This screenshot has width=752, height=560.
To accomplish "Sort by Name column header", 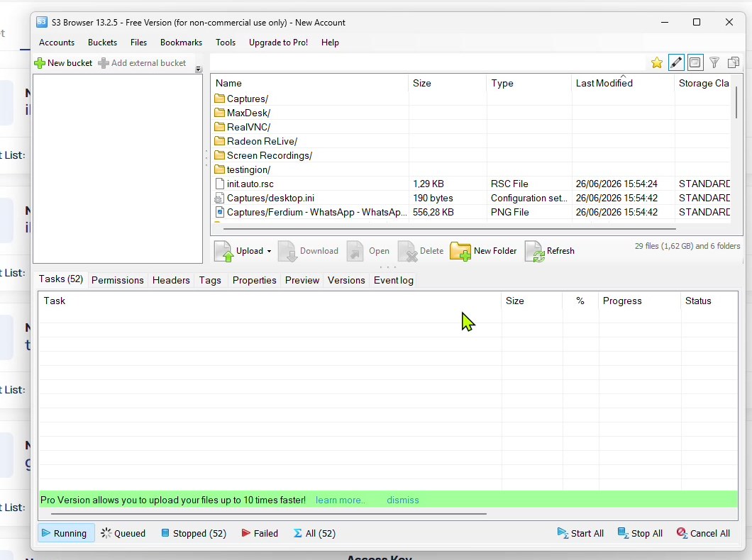I will (310, 84).
